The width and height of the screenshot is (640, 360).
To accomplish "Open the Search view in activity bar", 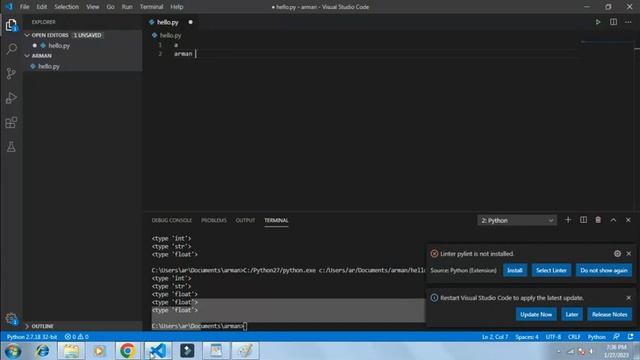I will [x=11, y=49].
